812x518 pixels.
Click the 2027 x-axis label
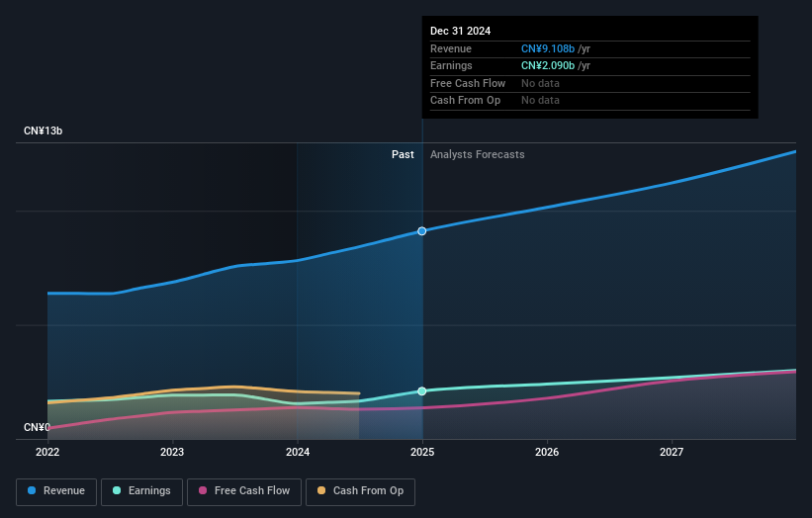tap(672, 452)
